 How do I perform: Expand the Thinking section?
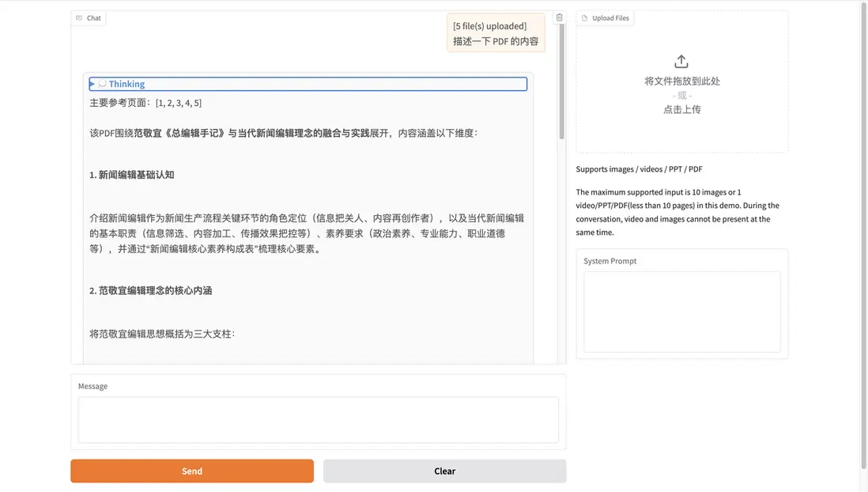tap(308, 84)
